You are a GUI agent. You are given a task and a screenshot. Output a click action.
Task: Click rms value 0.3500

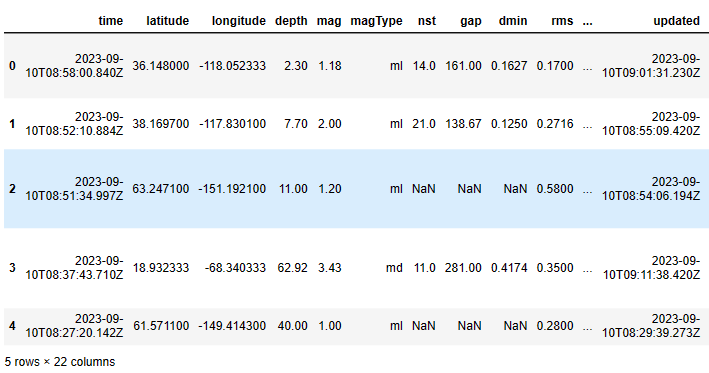pyautogui.click(x=555, y=268)
